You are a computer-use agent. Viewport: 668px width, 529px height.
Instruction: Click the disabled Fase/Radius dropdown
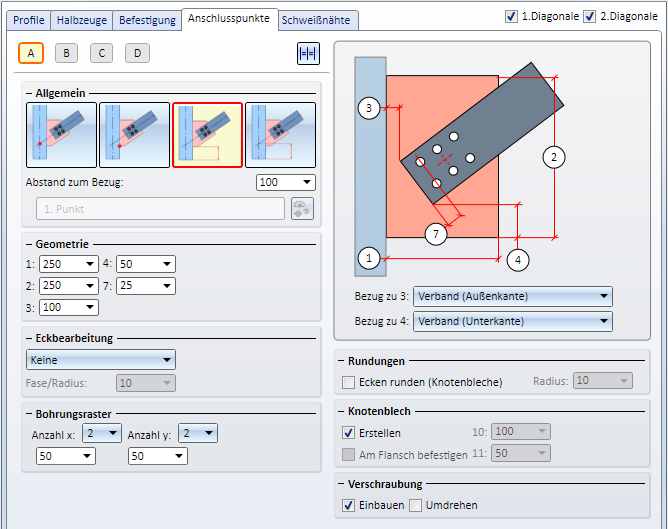coord(146,383)
